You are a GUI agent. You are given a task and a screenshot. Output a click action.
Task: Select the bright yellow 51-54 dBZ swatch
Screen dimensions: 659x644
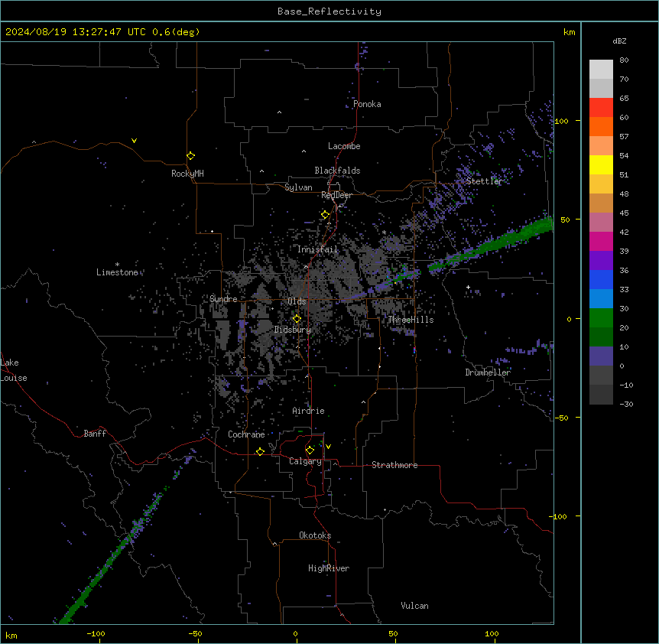pos(601,164)
